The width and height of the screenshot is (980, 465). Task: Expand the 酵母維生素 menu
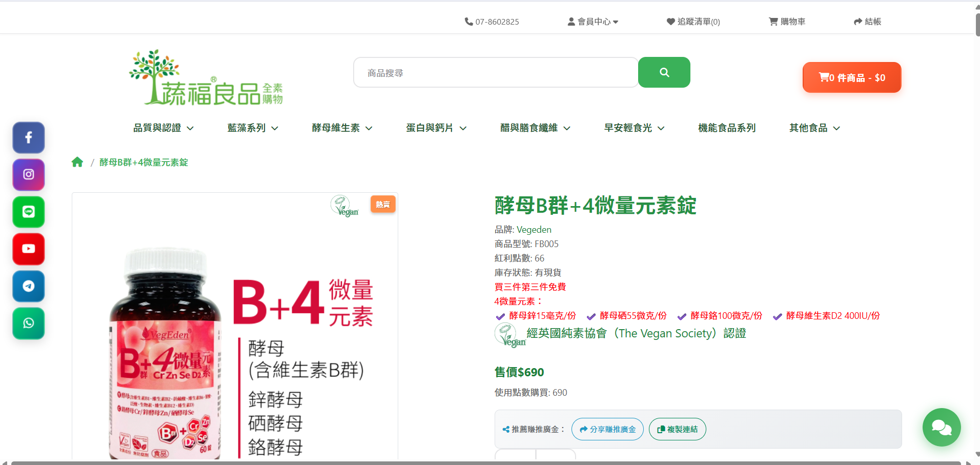click(342, 128)
